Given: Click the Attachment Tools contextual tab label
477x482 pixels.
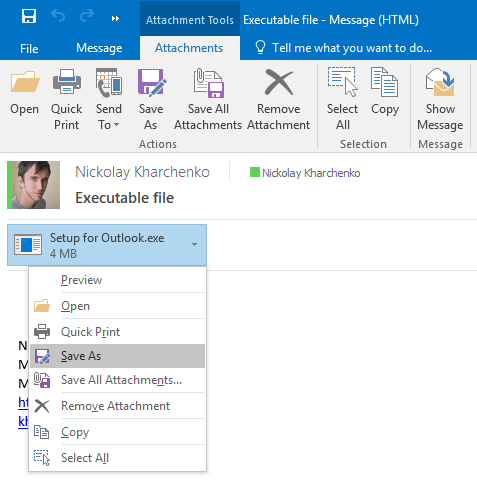Looking at the screenshot, I should click(x=190, y=20).
